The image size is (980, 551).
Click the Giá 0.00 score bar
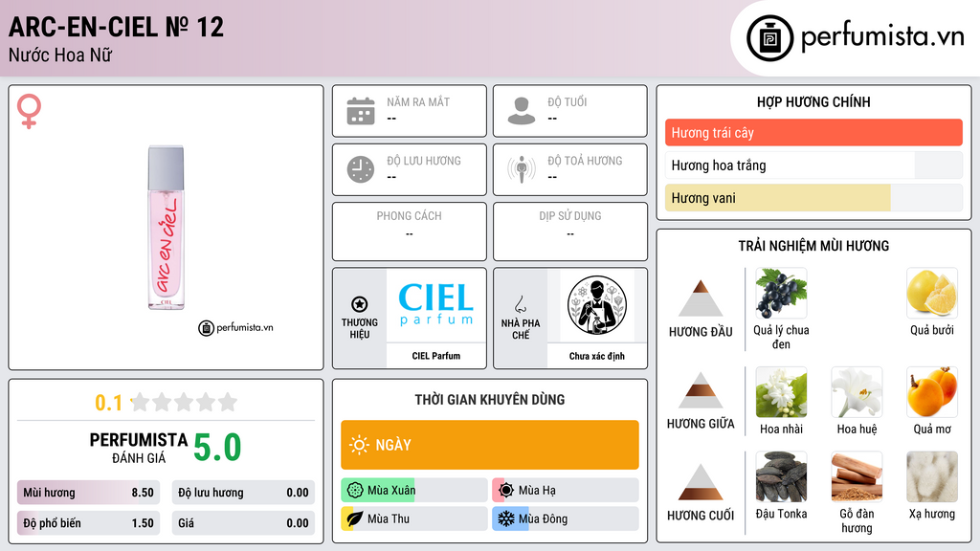click(243, 523)
